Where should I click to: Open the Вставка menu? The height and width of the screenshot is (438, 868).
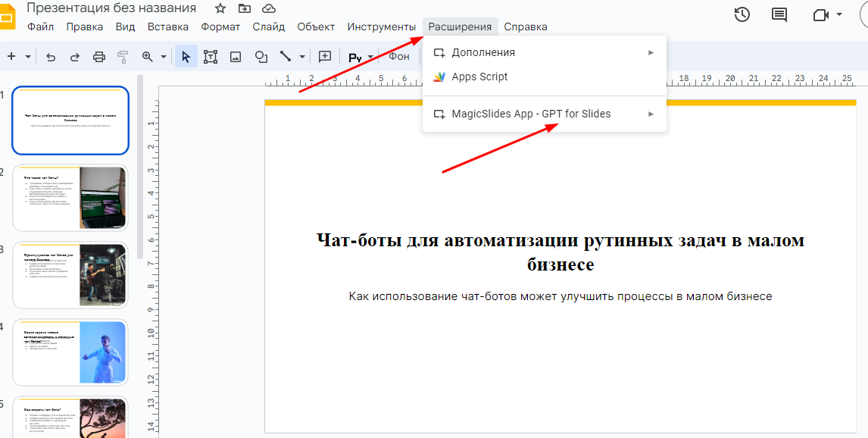click(168, 27)
